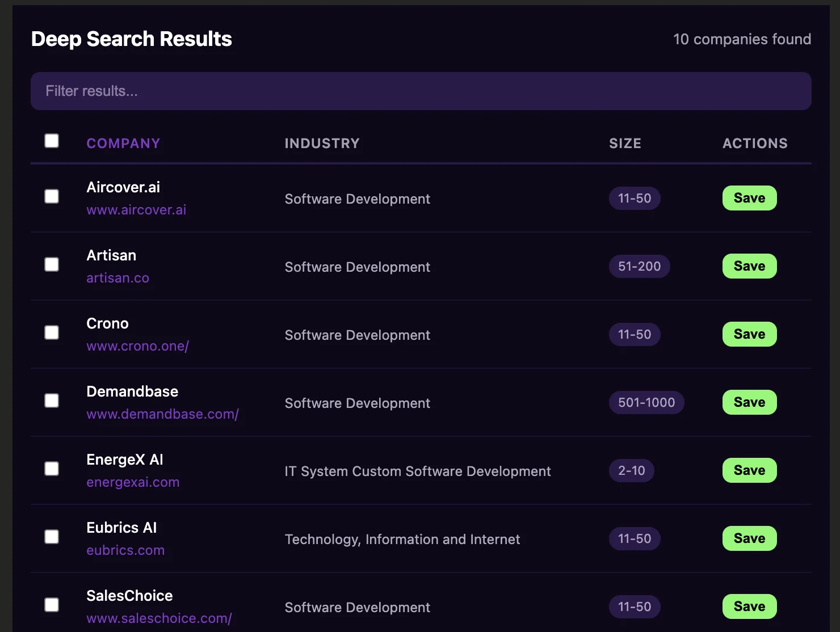Visit the artisan.co website link
The image size is (840, 632).
[117, 278]
